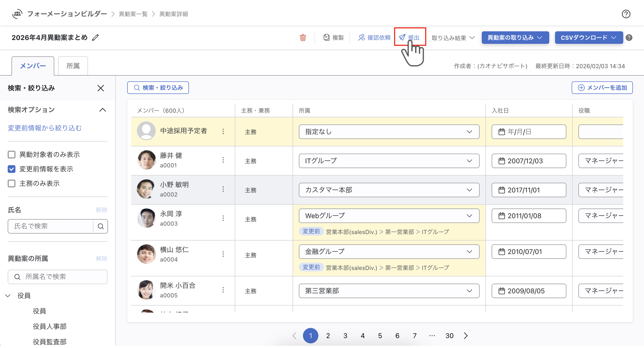Viewport: 644px width, 348px height.
Task: Click the メンバーを追加 button
Action: coord(602,88)
